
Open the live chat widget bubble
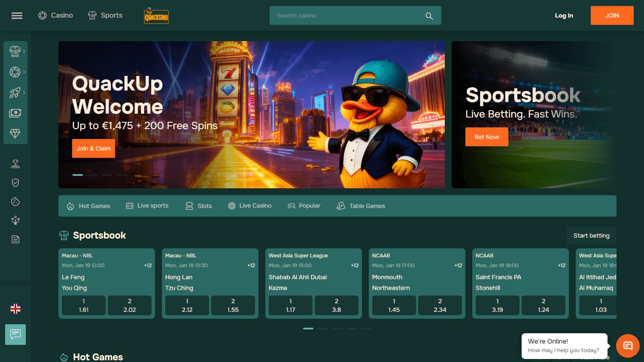pos(628,346)
